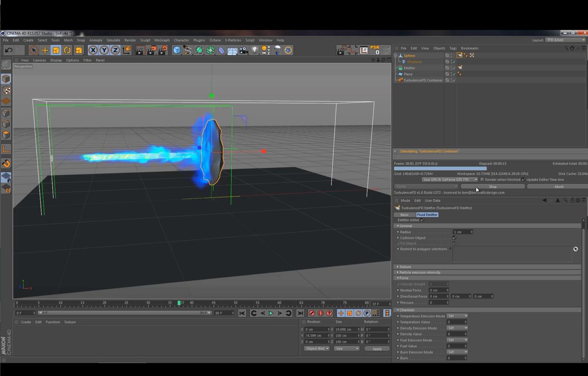Toggle parameter keyframe P button
Image resolution: width=588 pixels, height=376 pixels.
[x=367, y=313]
